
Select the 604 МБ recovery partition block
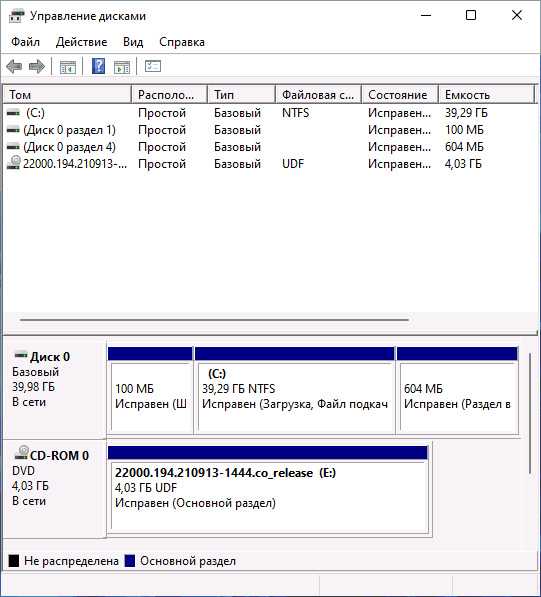[x=457, y=390]
